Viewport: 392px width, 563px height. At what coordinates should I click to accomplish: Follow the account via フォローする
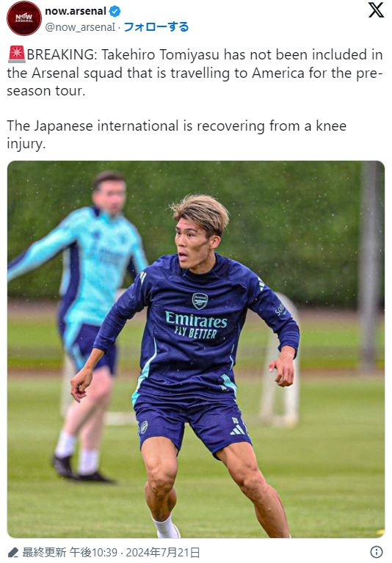(156, 27)
